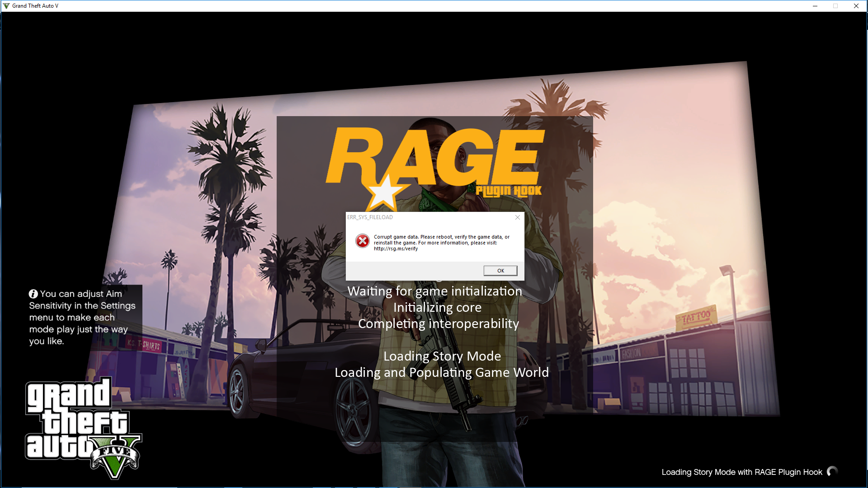Viewport: 868px width, 488px height.
Task: Click the 'Completing interoperability' status text
Action: point(438,324)
